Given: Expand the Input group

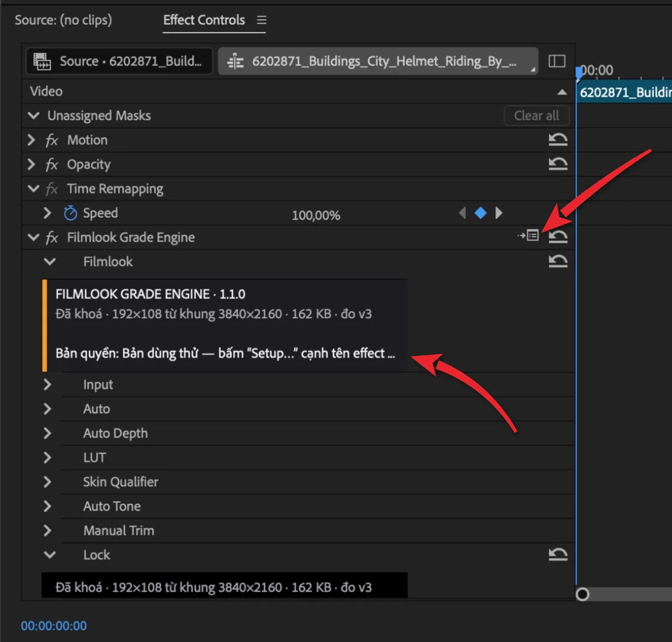Looking at the screenshot, I should 47,385.
